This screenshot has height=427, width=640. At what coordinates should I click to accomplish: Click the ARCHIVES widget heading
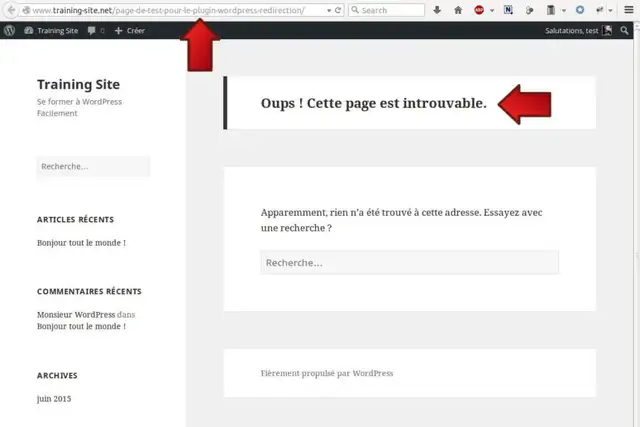point(57,376)
